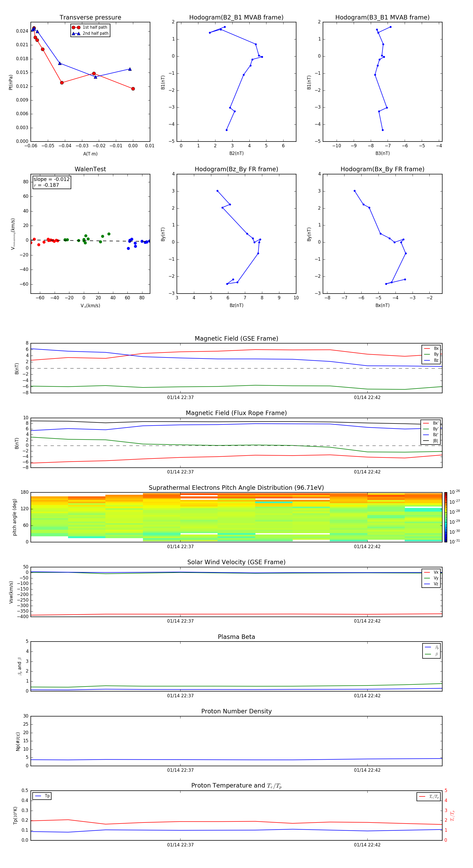Click the "WalenTest" plot title
Screen dimensions: 473x868
90,169
